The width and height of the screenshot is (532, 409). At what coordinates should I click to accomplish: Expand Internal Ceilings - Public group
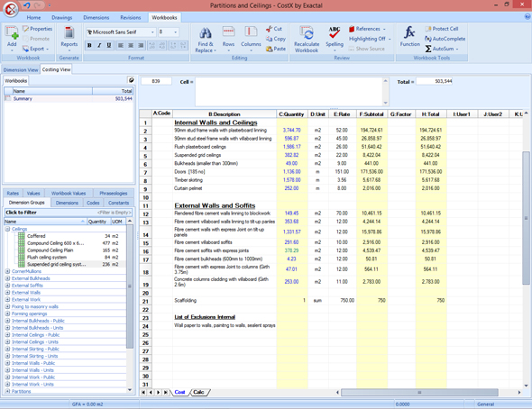[7, 335]
